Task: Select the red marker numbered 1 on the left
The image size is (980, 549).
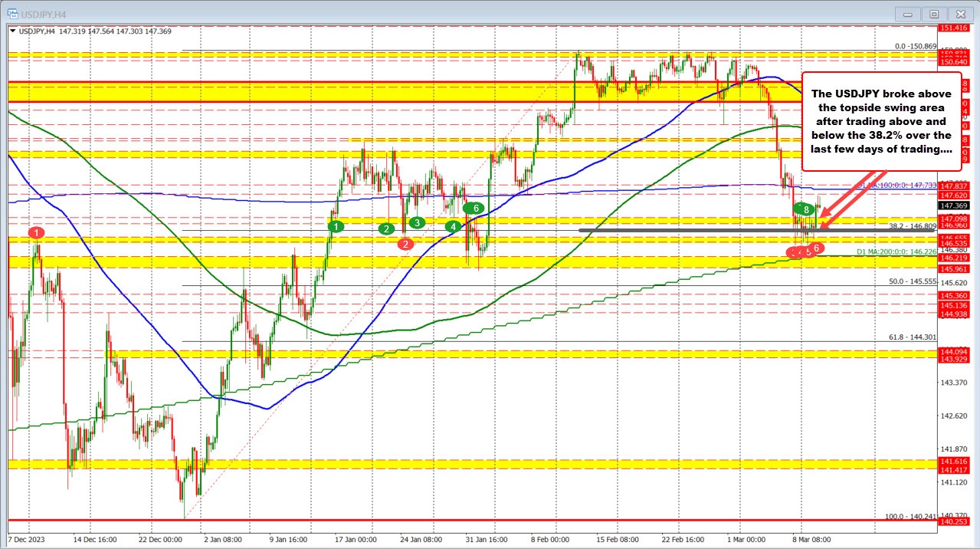Action: point(35,234)
